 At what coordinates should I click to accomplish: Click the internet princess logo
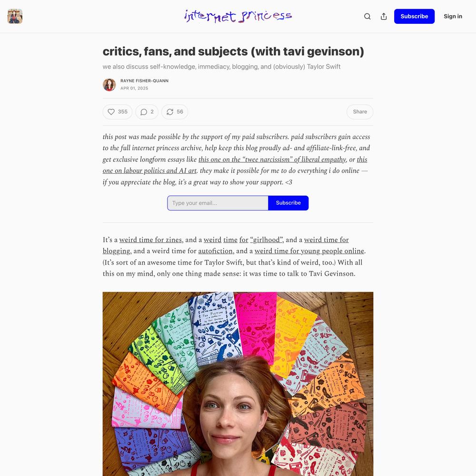coord(238,16)
